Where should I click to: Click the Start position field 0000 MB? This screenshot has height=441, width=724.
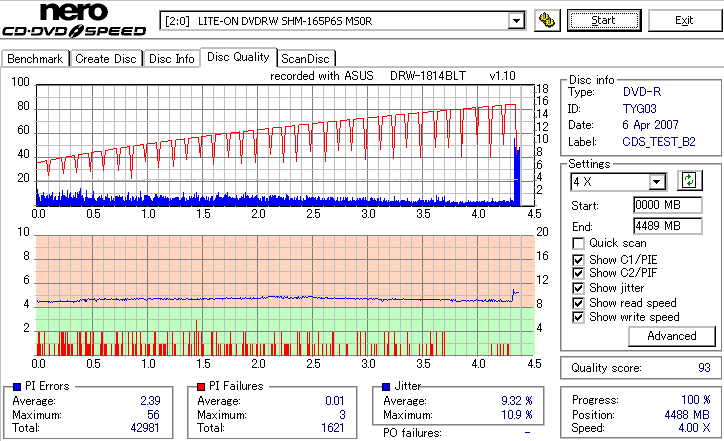668,205
